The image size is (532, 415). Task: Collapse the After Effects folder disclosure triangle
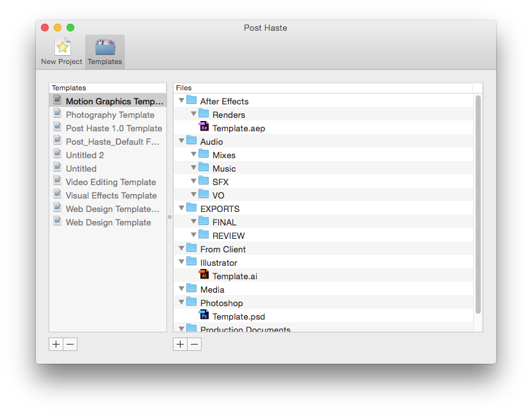pyautogui.click(x=181, y=101)
